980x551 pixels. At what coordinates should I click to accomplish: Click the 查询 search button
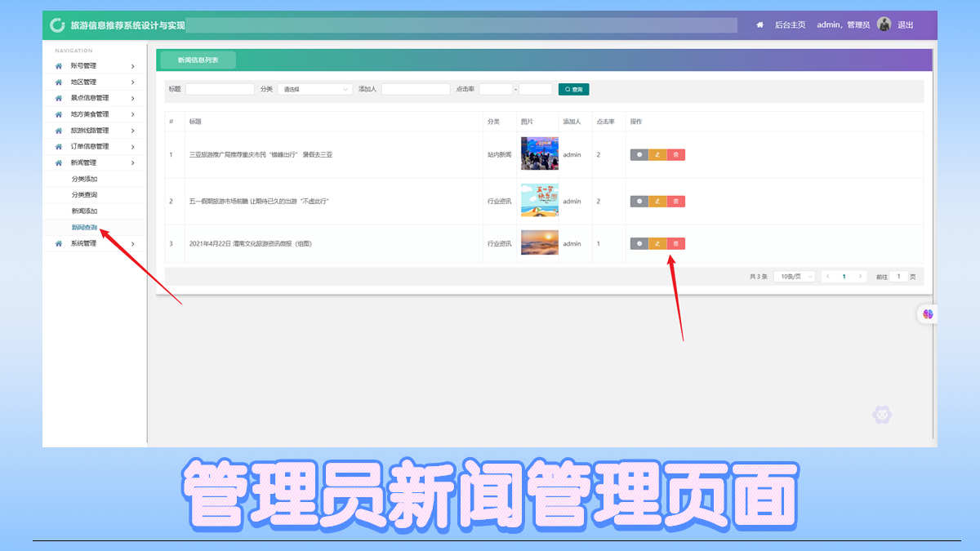coord(574,89)
